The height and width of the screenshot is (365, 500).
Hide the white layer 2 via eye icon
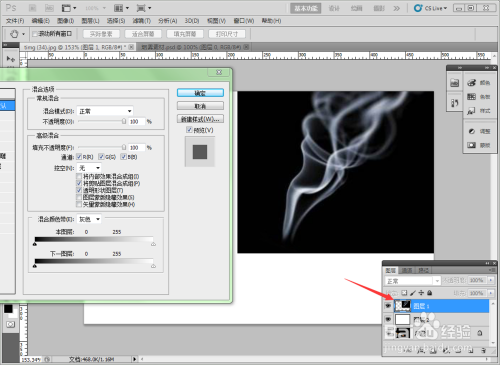coord(388,319)
